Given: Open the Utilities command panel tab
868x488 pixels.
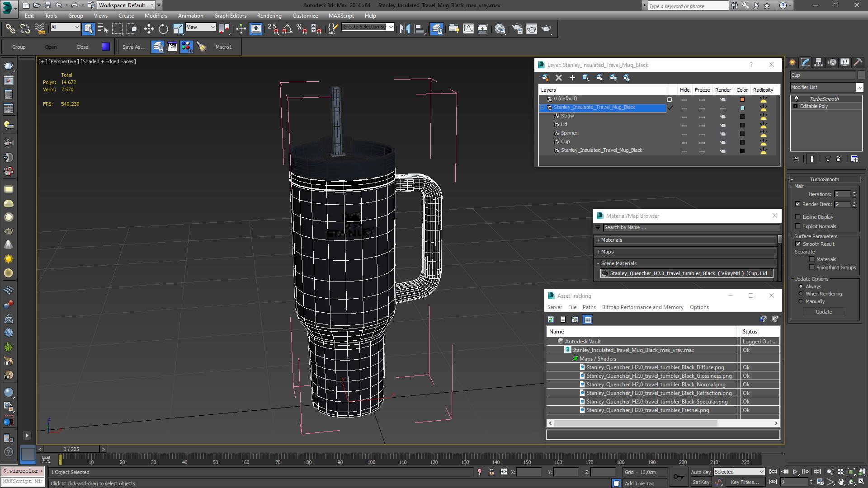Looking at the screenshot, I should tap(858, 62).
